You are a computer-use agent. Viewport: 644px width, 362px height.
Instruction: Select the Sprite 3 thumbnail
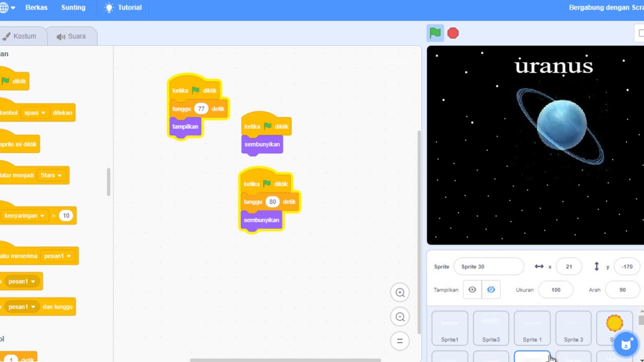point(574,328)
